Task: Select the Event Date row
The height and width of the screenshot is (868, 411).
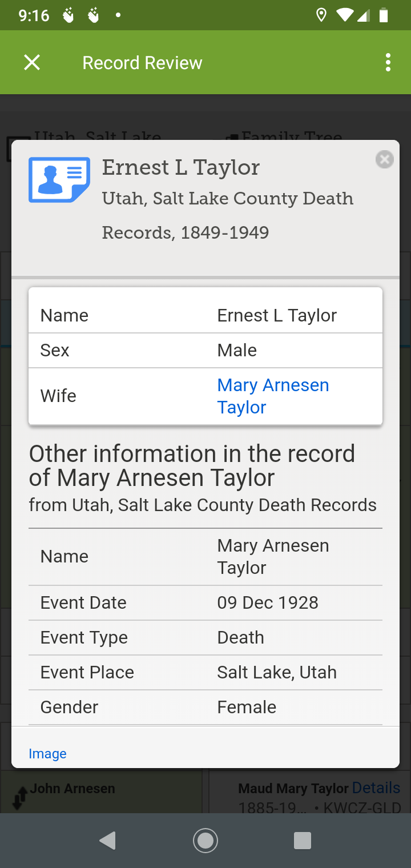Action: point(205,602)
